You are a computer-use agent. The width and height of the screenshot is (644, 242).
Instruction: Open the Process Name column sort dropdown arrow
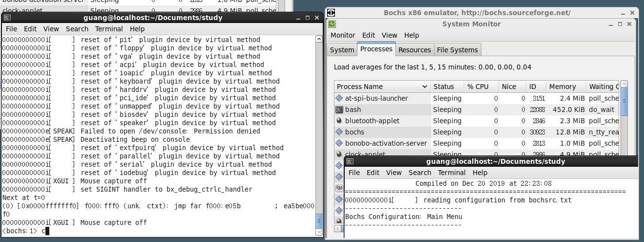pos(424,87)
